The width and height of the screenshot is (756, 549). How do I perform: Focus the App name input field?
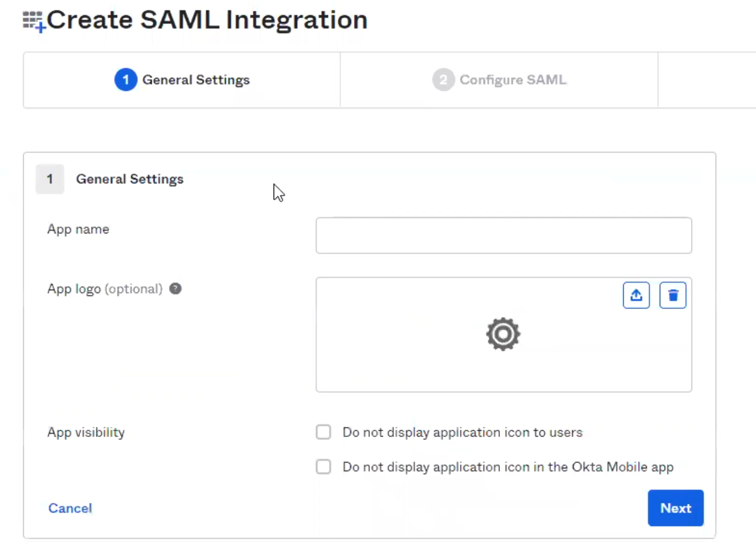pyautogui.click(x=504, y=236)
